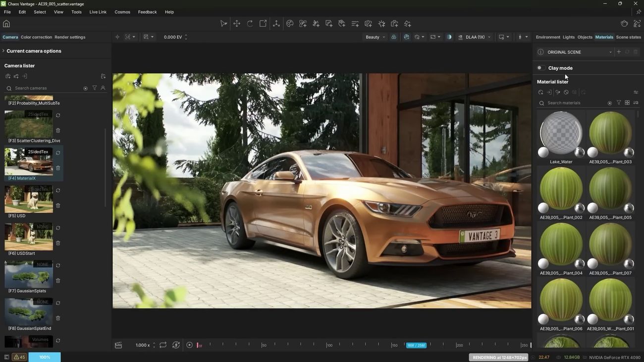Toggle the timeline loop playback button

(163, 345)
